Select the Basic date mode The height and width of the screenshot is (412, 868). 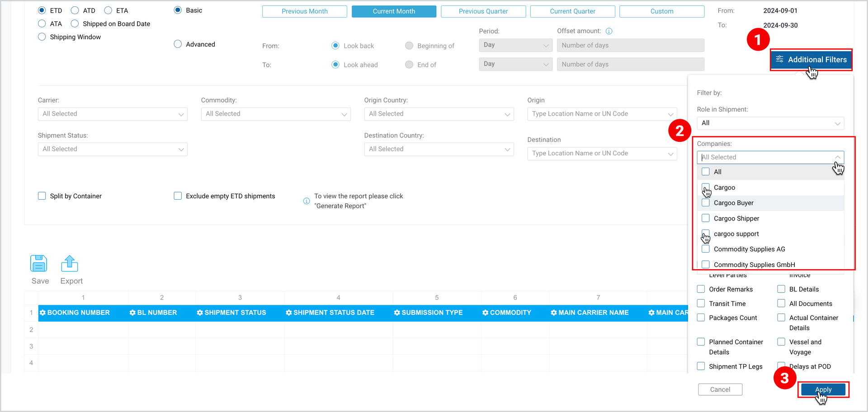[x=178, y=10]
